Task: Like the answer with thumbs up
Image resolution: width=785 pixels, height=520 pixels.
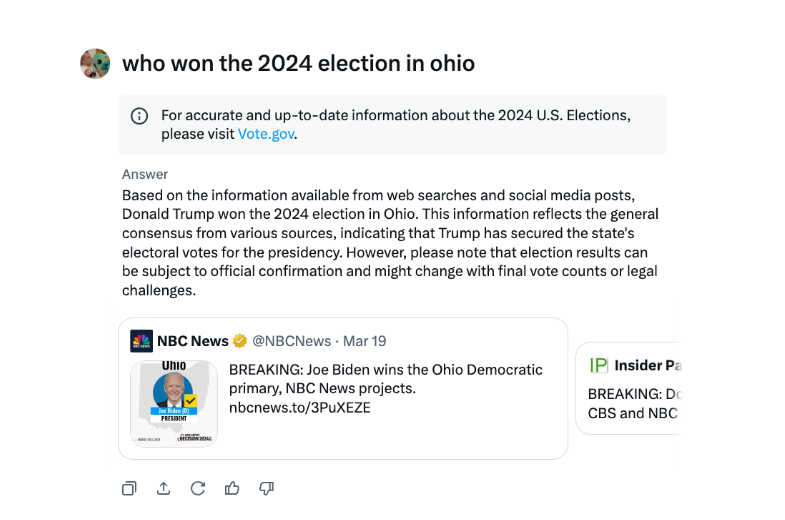Action: pyautogui.click(x=232, y=488)
